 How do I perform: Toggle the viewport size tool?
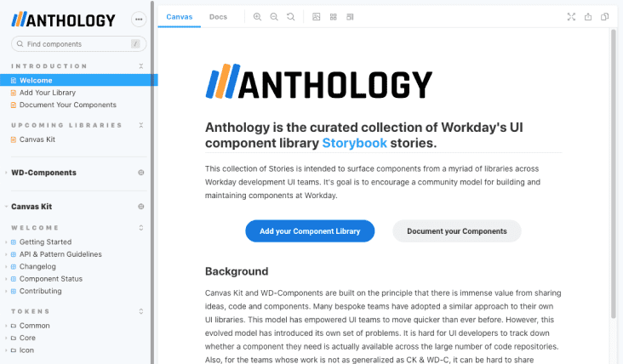350,17
